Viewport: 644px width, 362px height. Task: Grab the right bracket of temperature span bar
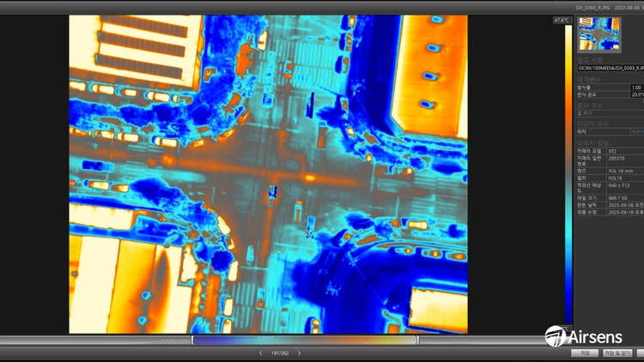pyautogui.click(x=417, y=340)
